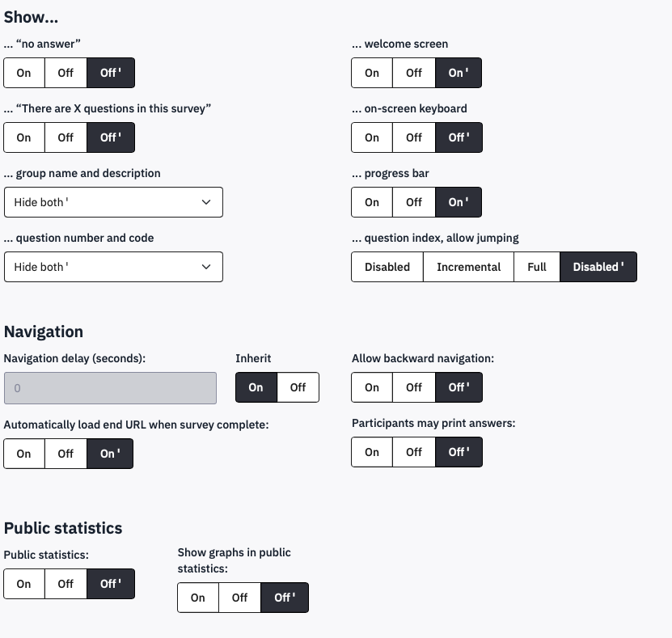This screenshot has height=638, width=672.
Task: Select inherited On' for welcome screen
Action: tap(459, 73)
